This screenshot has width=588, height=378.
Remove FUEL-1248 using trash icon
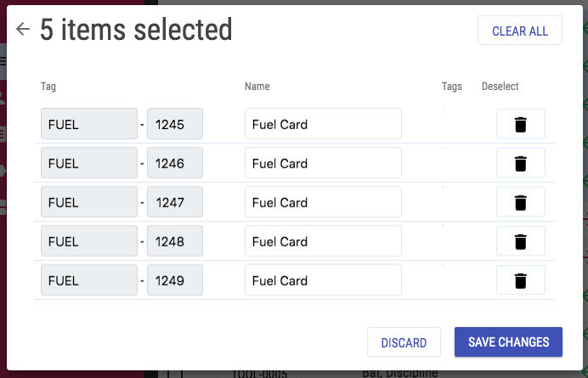521,241
